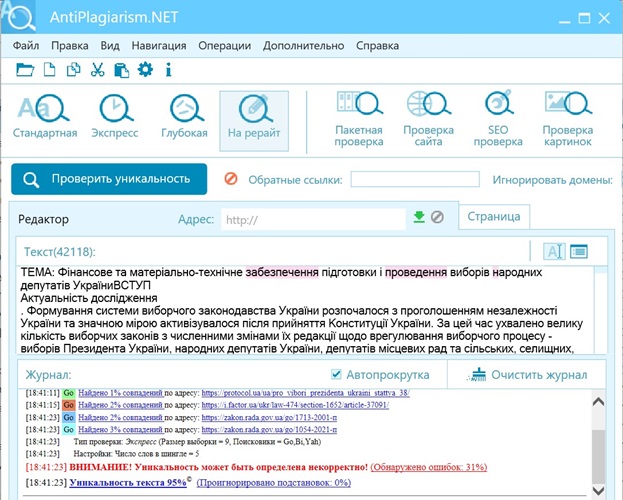
Task: Click the journal scrollbar up arrow
Action: pyautogui.click(x=598, y=401)
